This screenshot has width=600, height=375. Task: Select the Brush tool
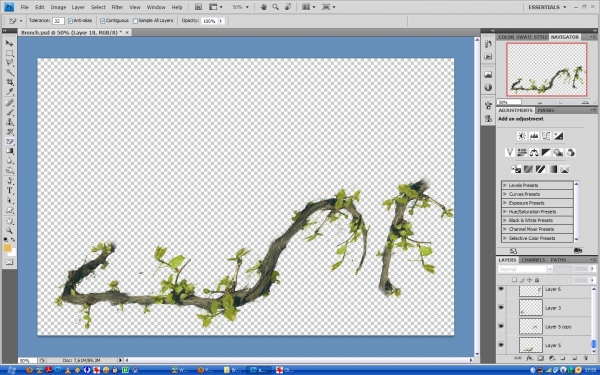coord(10,112)
